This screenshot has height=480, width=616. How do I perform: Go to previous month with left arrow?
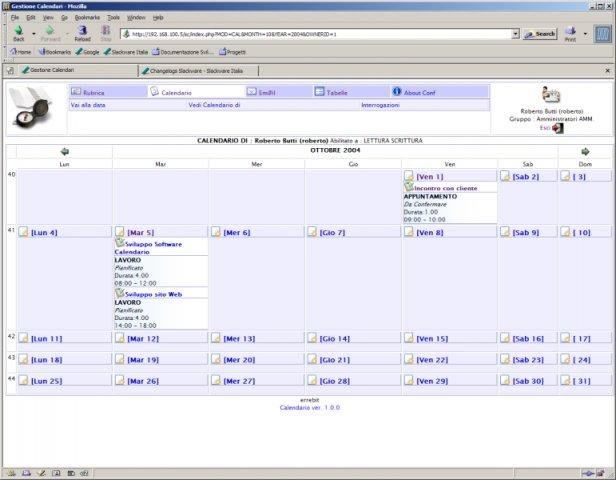pyautogui.click(x=65, y=152)
